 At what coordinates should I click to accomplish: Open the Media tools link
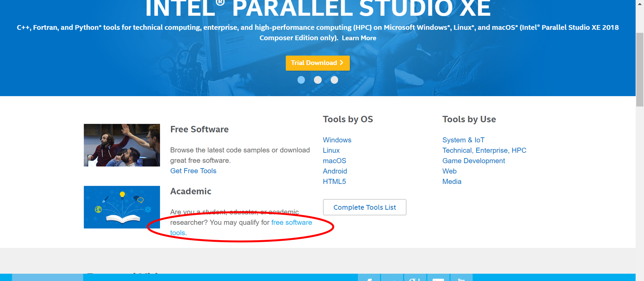pos(451,181)
